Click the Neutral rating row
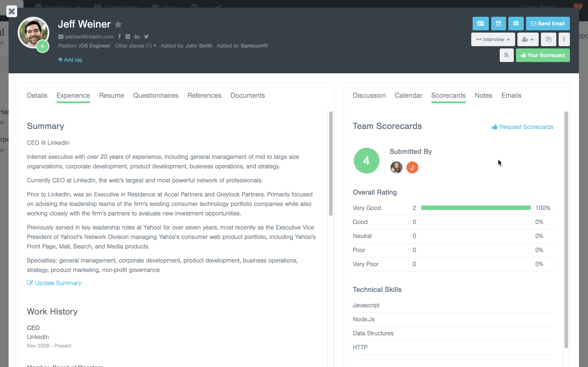The width and height of the screenshot is (588, 367). (x=453, y=236)
